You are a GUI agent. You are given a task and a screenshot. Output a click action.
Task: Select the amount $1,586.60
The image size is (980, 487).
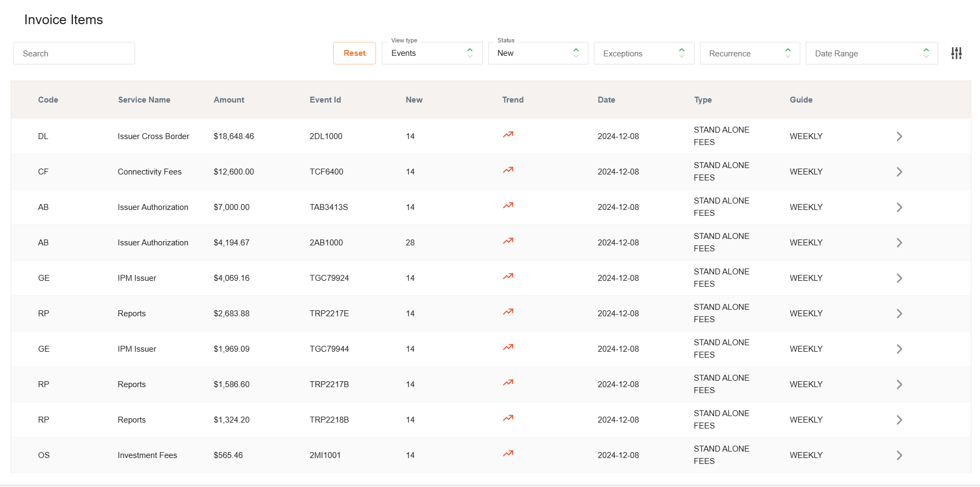coord(232,384)
